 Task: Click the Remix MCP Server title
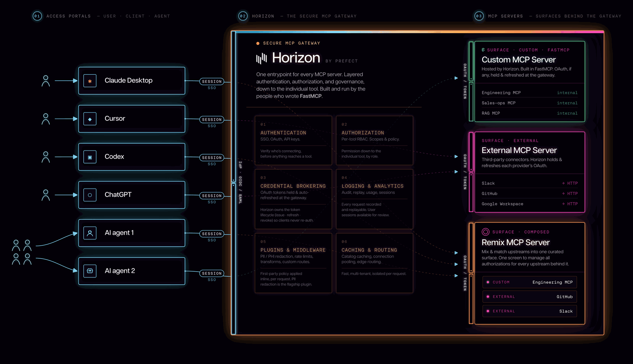[x=516, y=242]
